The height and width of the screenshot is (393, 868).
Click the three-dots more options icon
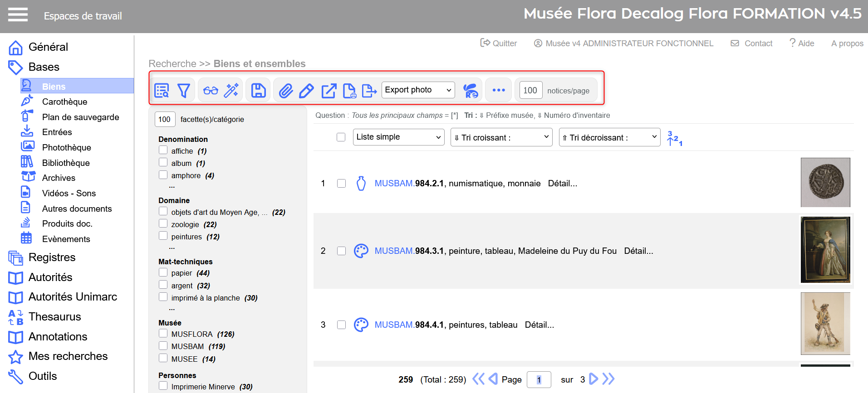pyautogui.click(x=499, y=90)
